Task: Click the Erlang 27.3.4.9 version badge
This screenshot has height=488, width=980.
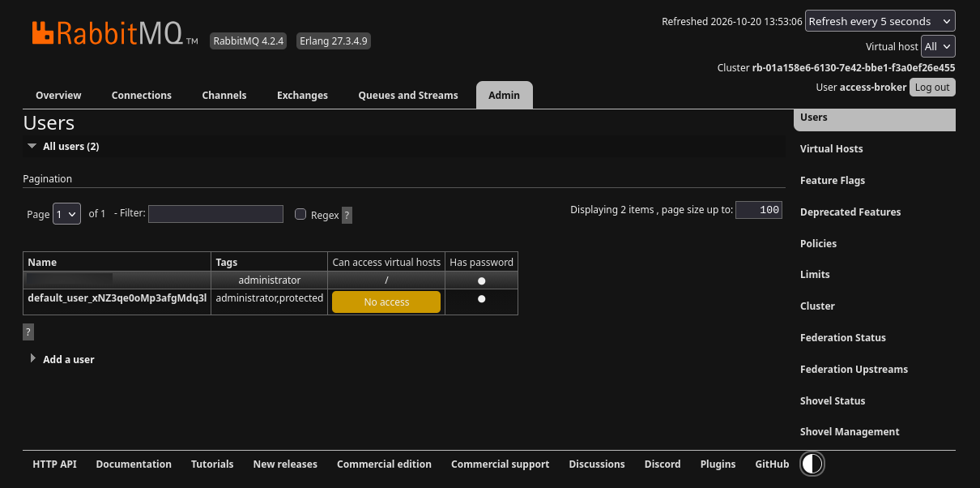Action: coord(333,41)
